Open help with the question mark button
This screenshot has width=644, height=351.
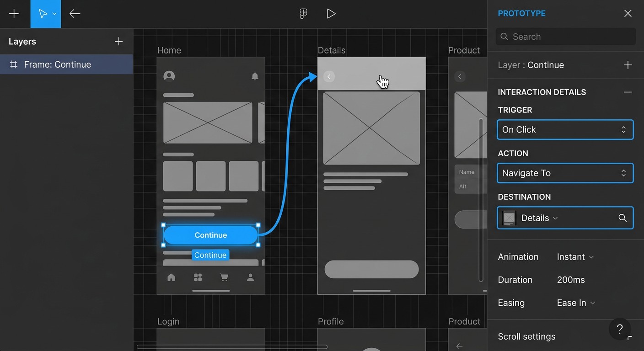pos(620,329)
